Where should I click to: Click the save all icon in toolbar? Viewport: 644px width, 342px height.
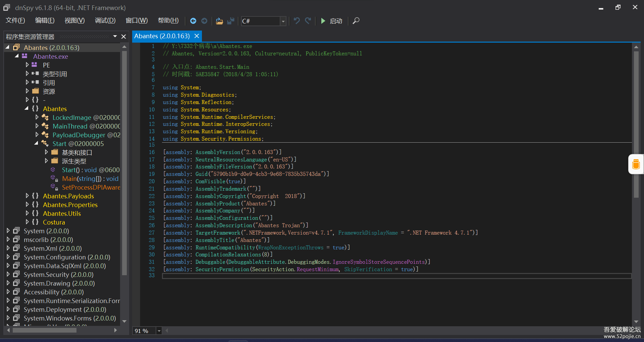click(x=231, y=21)
